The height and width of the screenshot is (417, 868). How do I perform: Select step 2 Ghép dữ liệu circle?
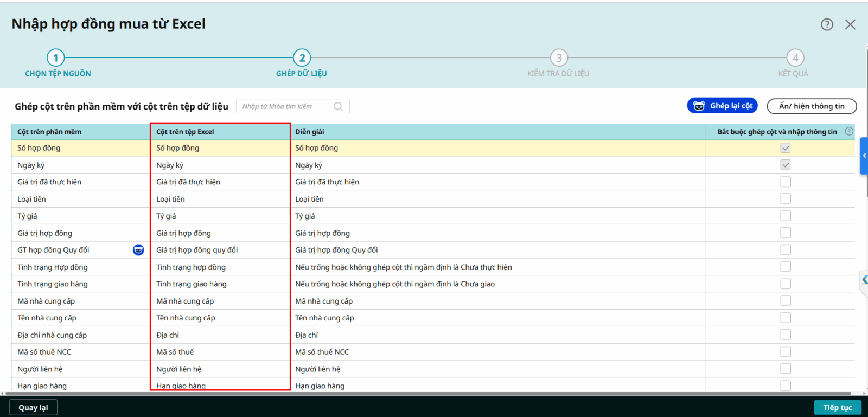point(302,58)
